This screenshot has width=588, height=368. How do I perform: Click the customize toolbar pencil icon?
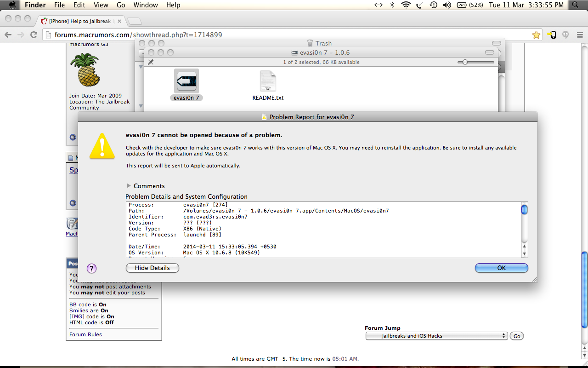tap(151, 62)
